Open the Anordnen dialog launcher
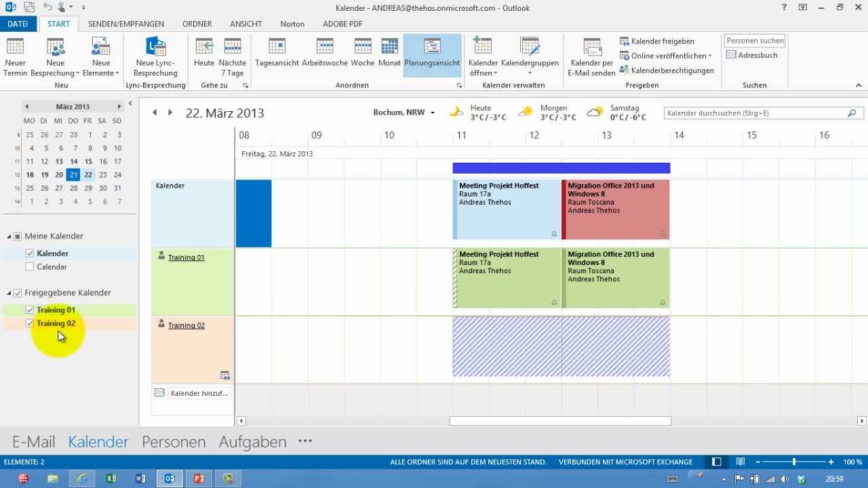This screenshot has width=868, height=488. click(459, 86)
